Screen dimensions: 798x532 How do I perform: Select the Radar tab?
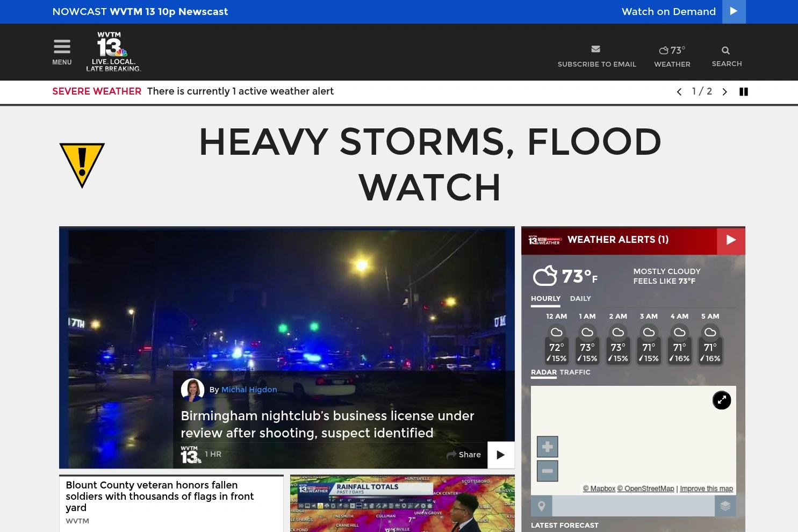coord(544,372)
